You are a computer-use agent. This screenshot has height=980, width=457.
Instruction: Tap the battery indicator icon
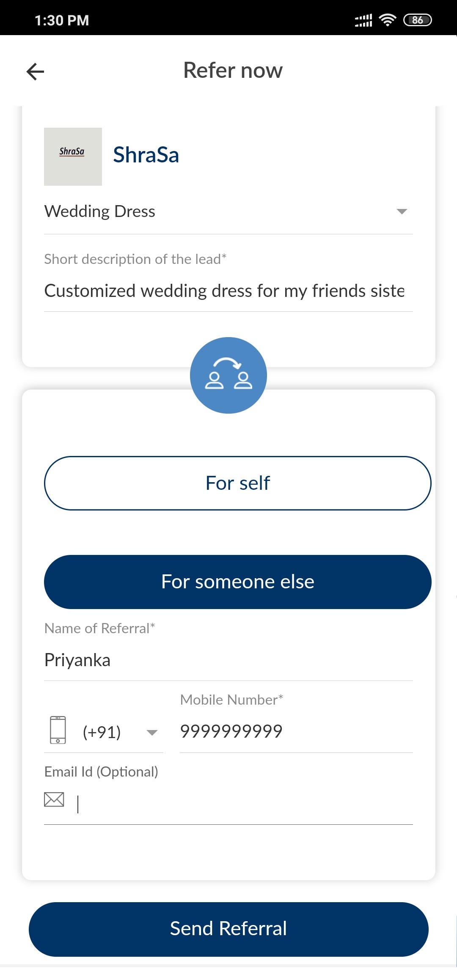417,20
